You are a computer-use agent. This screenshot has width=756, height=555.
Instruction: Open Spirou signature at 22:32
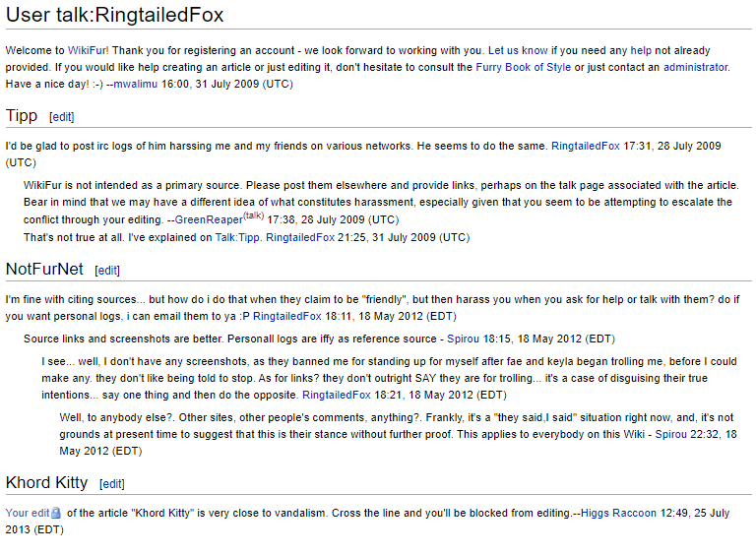(670, 434)
